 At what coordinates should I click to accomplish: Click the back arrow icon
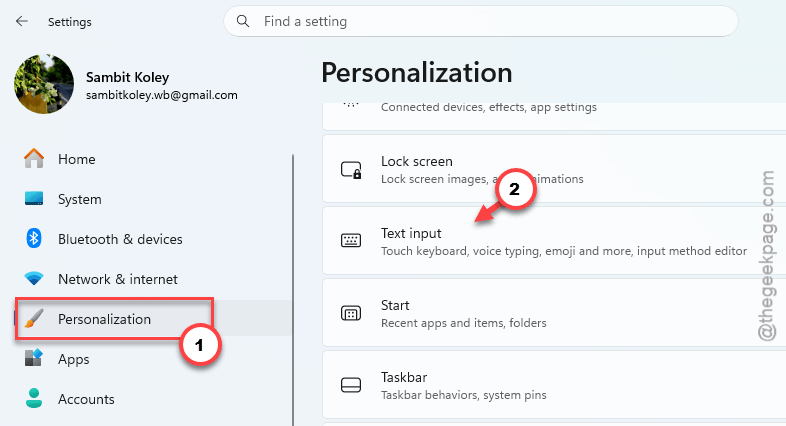point(22,21)
